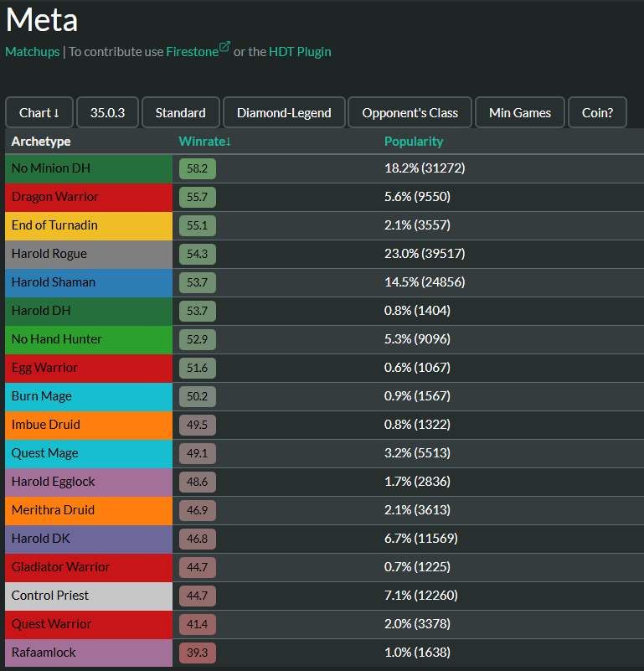
Task: Select the Control Priest archetype
Action: pos(89,596)
